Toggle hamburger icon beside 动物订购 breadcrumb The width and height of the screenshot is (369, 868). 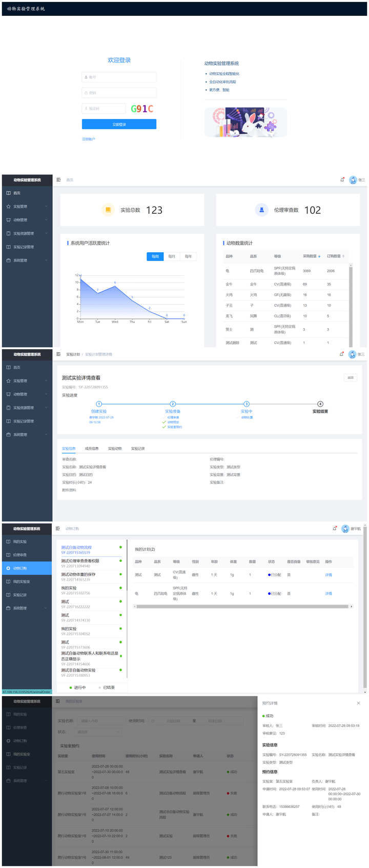point(58,529)
